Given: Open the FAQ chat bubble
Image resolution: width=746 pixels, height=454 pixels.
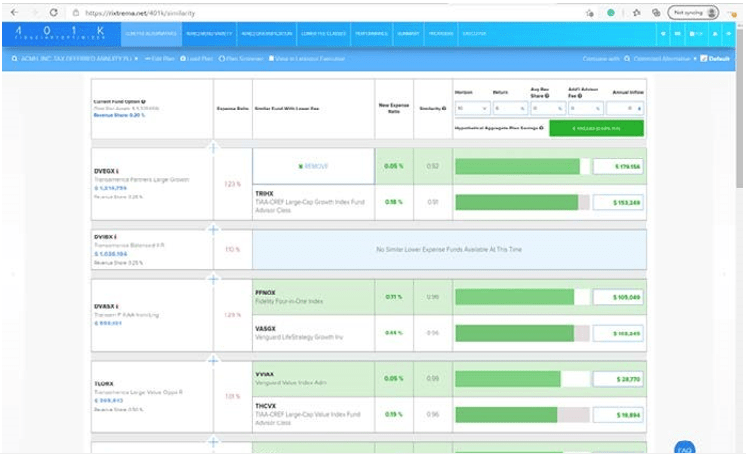Looking at the screenshot, I should pos(684,449).
